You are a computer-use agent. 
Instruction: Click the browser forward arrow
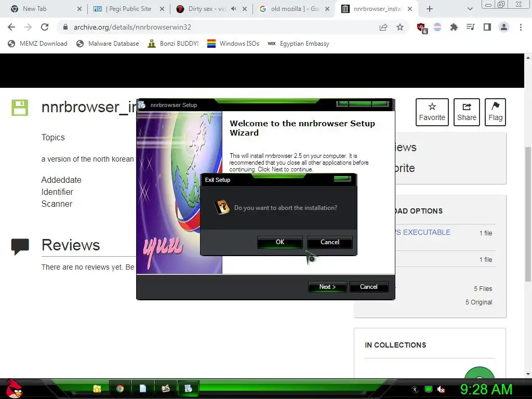coord(28,27)
